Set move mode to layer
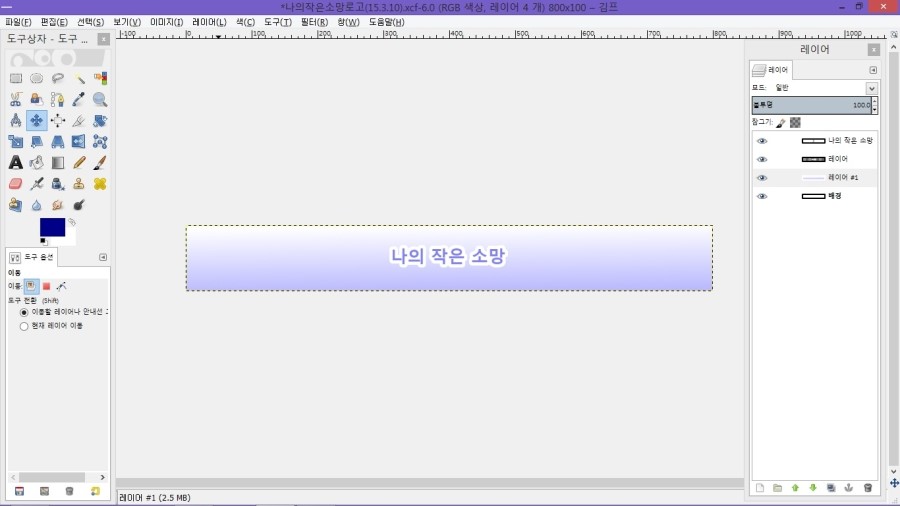The height and width of the screenshot is (506, 900). [x=31, y=286]
